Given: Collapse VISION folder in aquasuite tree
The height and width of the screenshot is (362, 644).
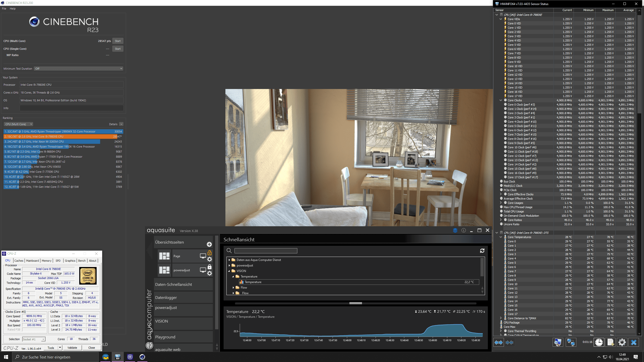Looking at the screenshot, I should [x=229, y=271].
